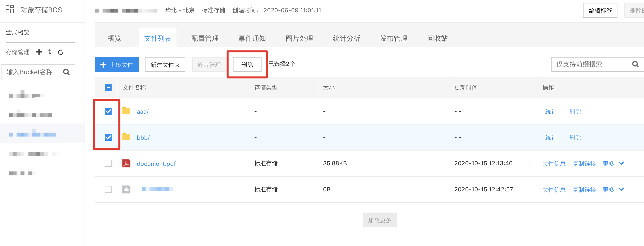Image resolution: width=644 pixels, height=246 pixels.
Task: Open the bbb/ folder link
Action: point(143,138)
